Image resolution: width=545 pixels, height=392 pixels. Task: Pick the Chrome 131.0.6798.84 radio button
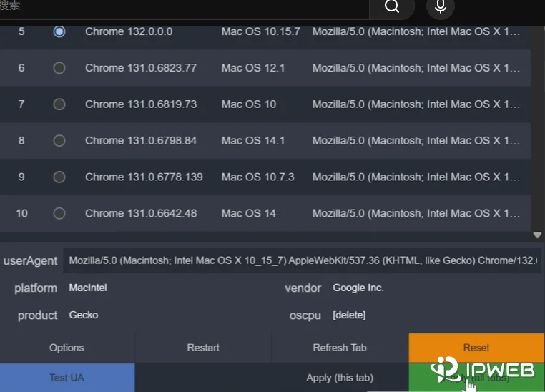pyautogui.click(x=59, y=141)
